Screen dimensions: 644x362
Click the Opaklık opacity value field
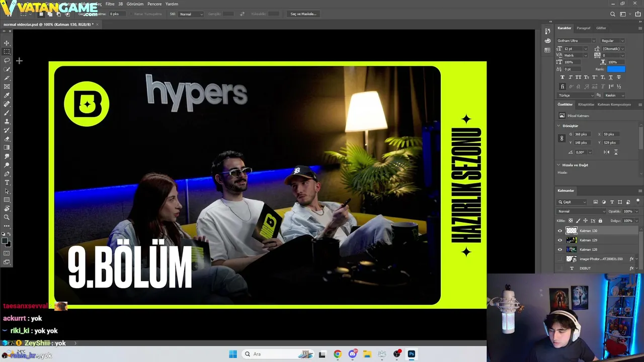(628, 211)
